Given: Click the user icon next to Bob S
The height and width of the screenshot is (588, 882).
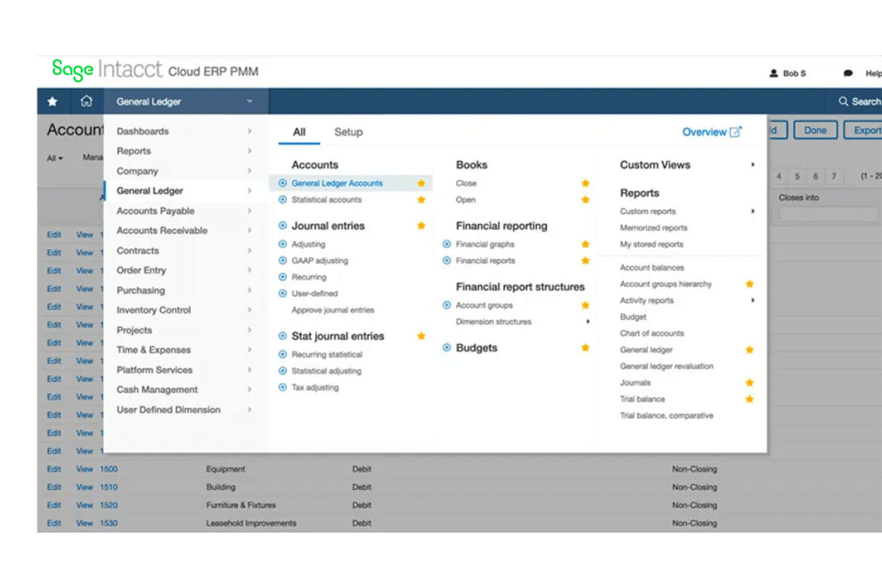Looking at the screenshot, I should click(773, 73).
